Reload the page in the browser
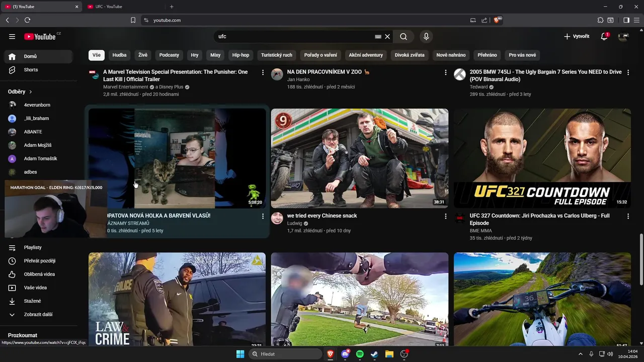Viewport: 644px width, 362px height. point(27,20)
